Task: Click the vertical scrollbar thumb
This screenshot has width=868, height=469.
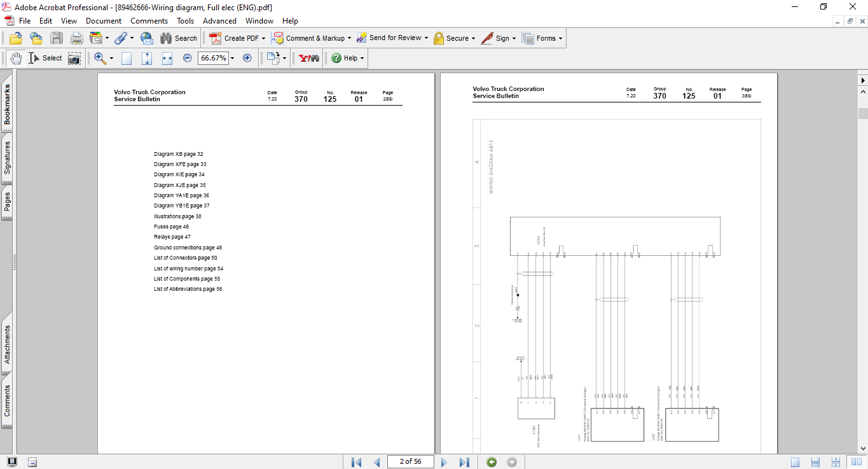Action: pos(863,114)
